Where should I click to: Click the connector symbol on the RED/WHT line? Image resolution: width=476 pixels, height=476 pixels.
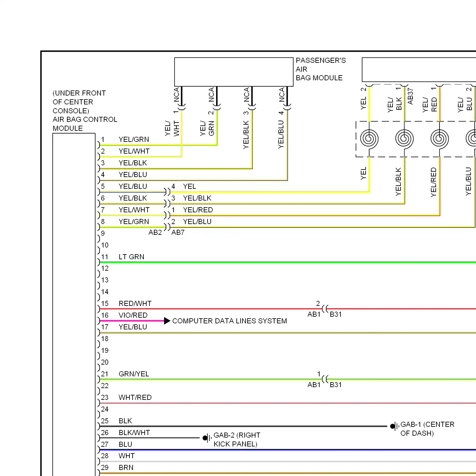325,308
